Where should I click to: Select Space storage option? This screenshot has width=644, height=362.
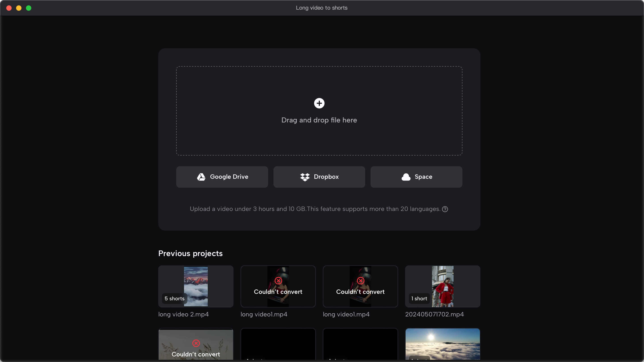click(x=417, y=177)
